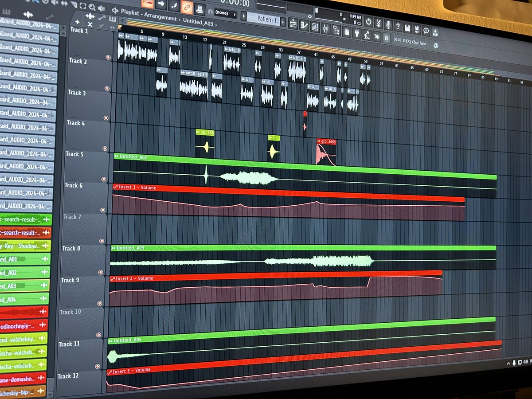Click the microphone recording icon
This screenshot has height=399, width=532.
pos(389,25)
